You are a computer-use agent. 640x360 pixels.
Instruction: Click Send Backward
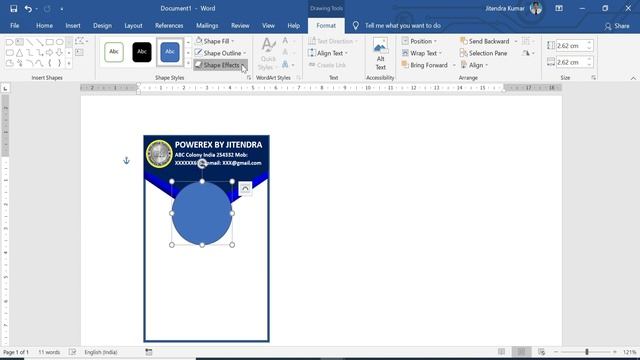tap(484, 41)
